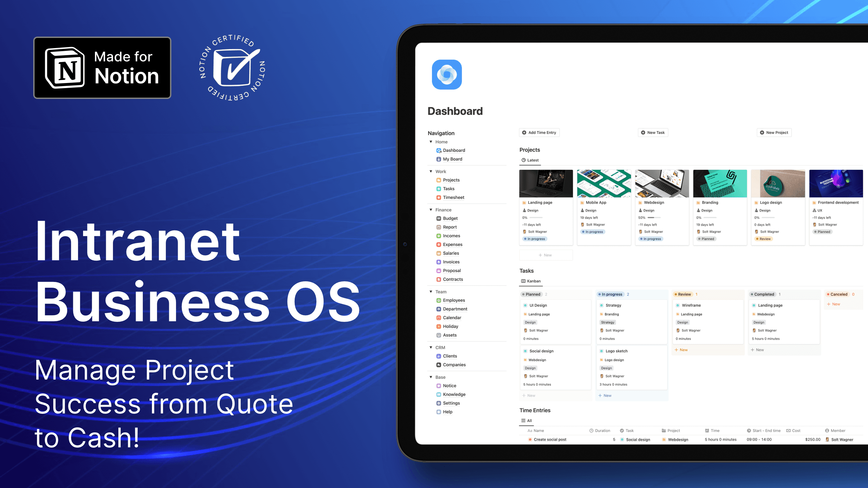Click the Mobile App project card
Image resolution: width=868 pixels, height=488 pixels.
click(x=604, y=206)
